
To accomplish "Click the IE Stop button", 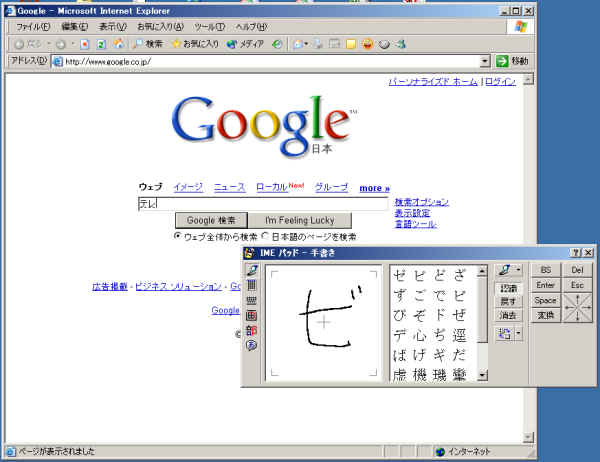I will 85,44.
